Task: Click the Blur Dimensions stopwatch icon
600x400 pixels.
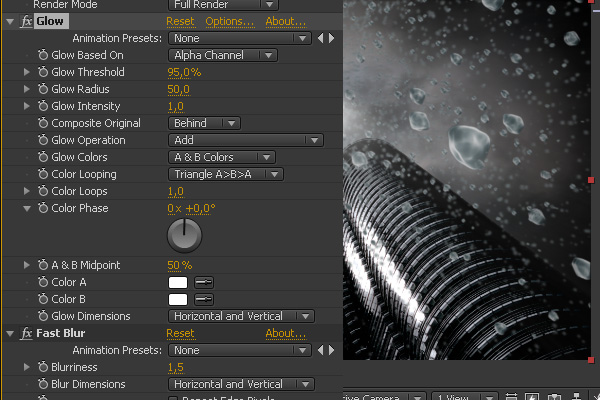Action: pyautogui.click(x=43, y=384)
